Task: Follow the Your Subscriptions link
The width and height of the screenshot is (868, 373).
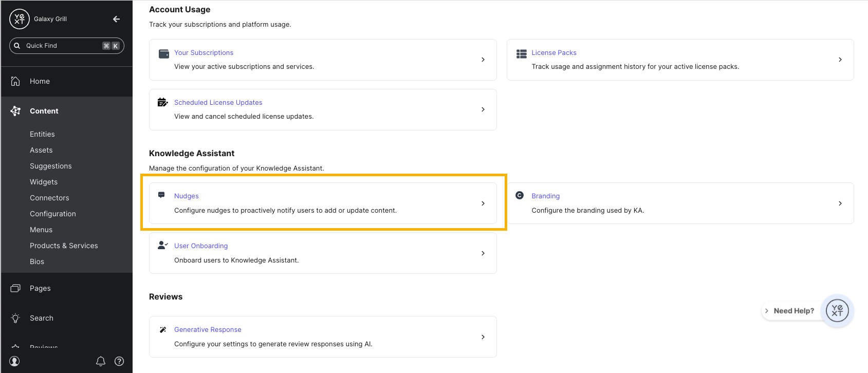Action: [x=204, y=52]
